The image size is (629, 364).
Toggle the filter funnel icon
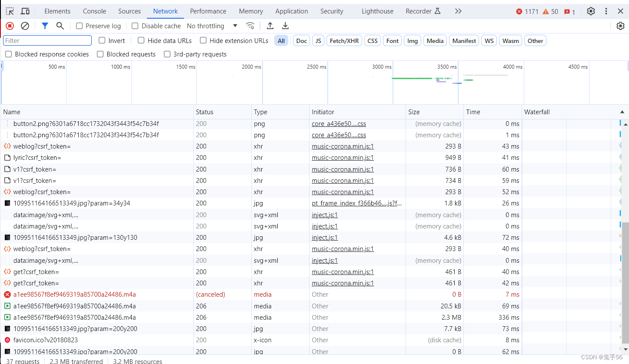(x=45, y=26)
